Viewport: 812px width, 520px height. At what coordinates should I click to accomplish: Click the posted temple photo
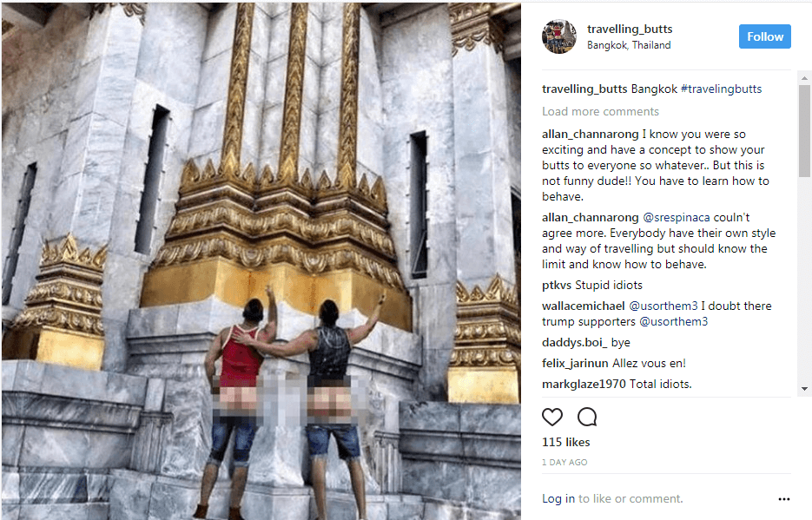tap(261, 260)
